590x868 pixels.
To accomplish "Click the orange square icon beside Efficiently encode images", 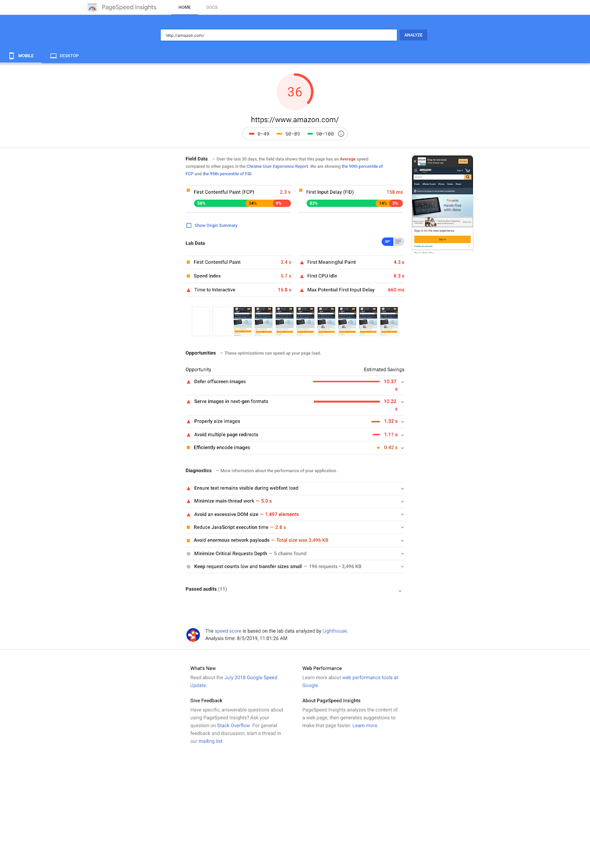I will [189, 448].
